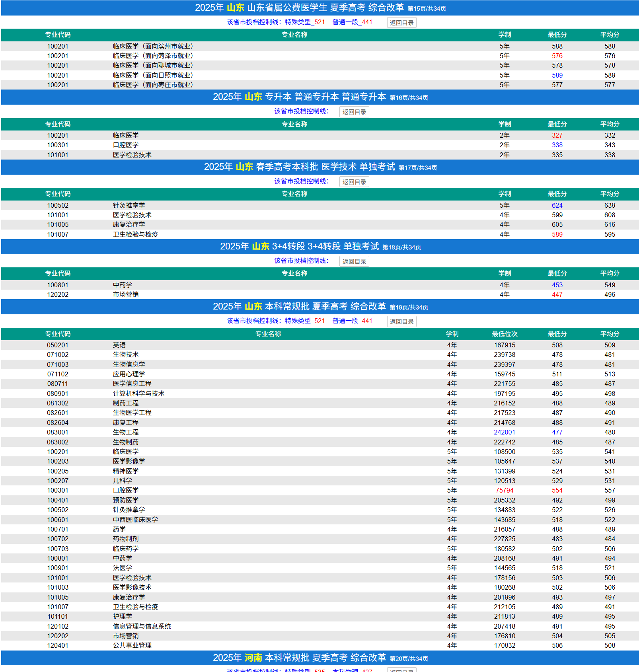Select the 公共事业管理 major name
Viewport: 639px width, 672px height.
(132, 645)
